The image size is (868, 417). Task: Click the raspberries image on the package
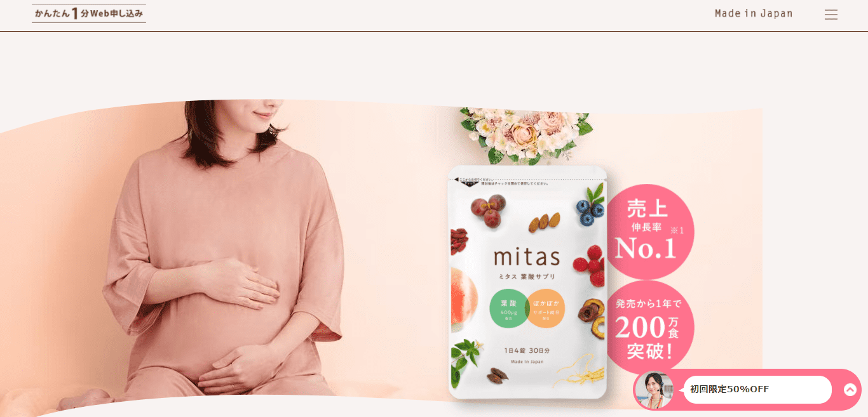pos(590,265)
